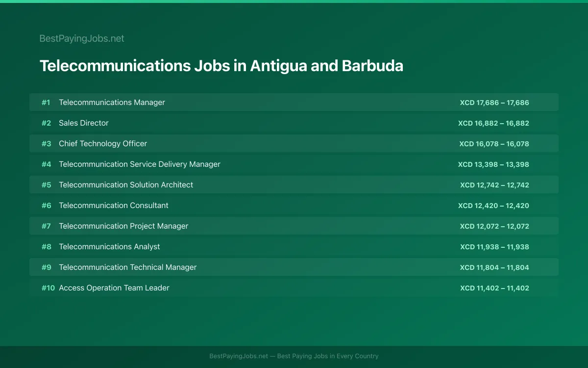Click salary XCD 13,398 – 13,398
The height and width of the screenshot is (368, 588).
[493, 164]
